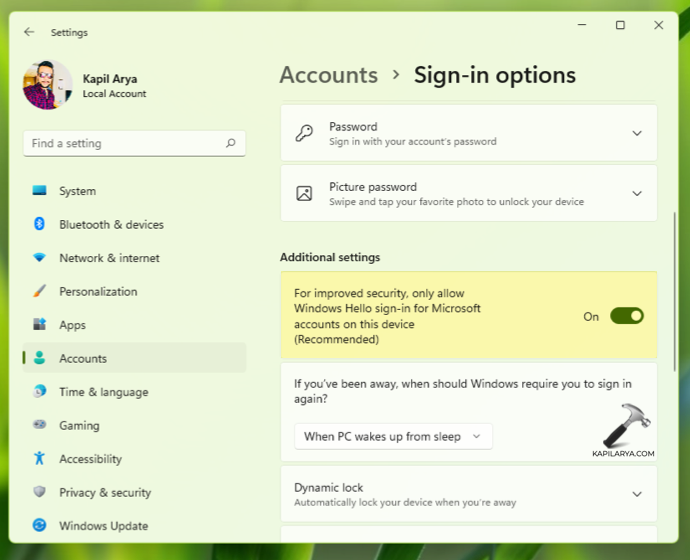Click the picture icon on Picture password row
The width and height of the screenshot is (690, 560).
pos(304,193)
